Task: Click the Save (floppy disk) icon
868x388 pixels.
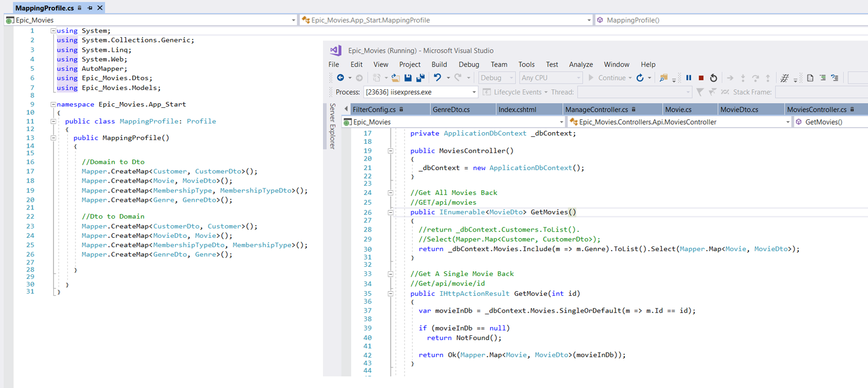Action: tap(408, 78)
